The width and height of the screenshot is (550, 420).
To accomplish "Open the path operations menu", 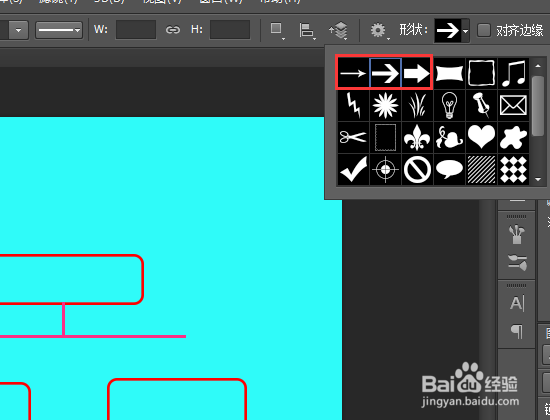I will click(x=277, y=30).
